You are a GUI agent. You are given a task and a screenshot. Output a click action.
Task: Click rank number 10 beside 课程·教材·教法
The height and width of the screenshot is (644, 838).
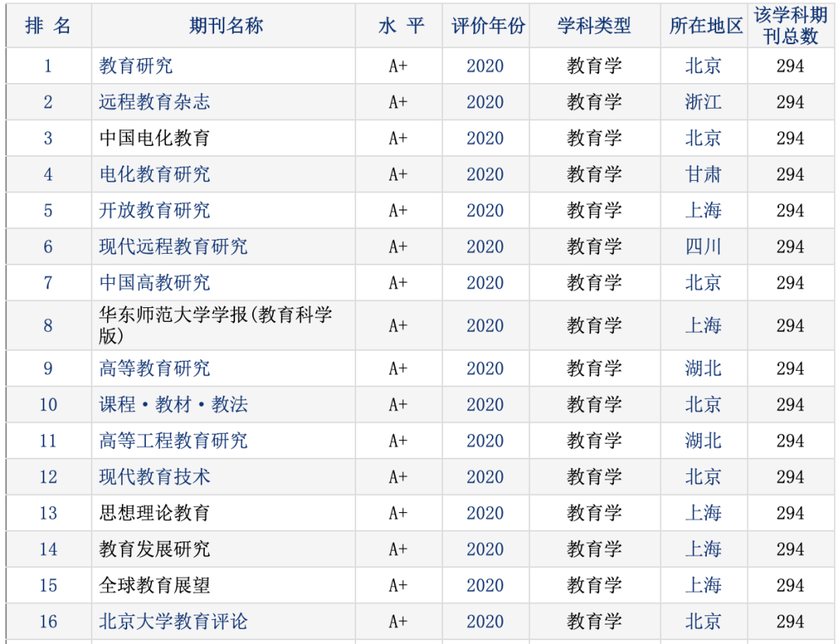pyautogui.click(x=48, y=404)
